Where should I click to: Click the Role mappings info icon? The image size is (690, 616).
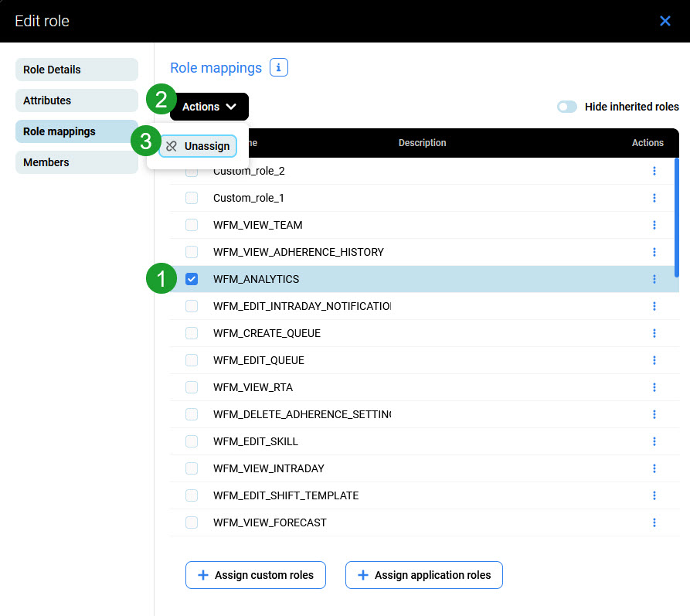click(278, 68)
